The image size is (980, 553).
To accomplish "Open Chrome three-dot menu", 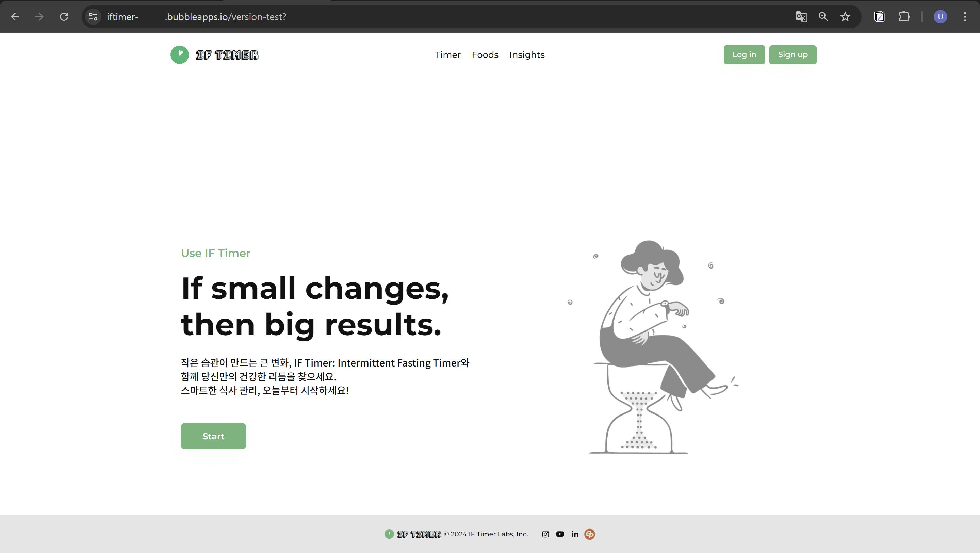I will click(965, 17).
